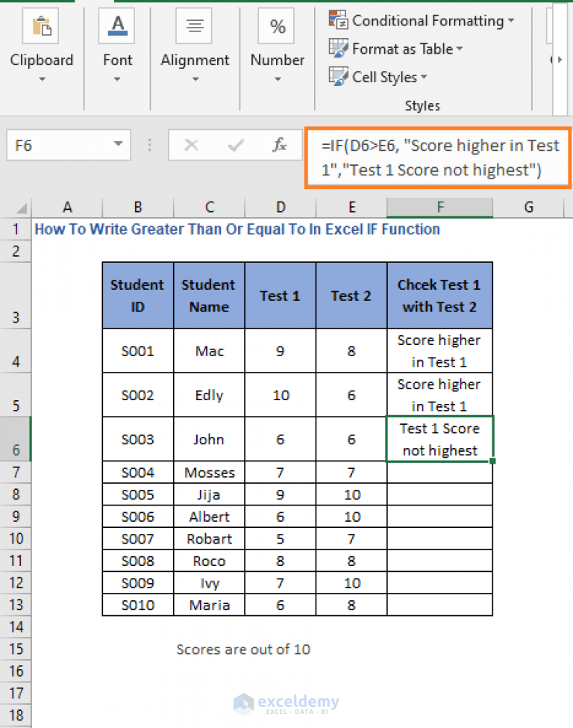573x728 pixels.
Task: Open Format as Table dropdown arrow
Action: [460, 49]
